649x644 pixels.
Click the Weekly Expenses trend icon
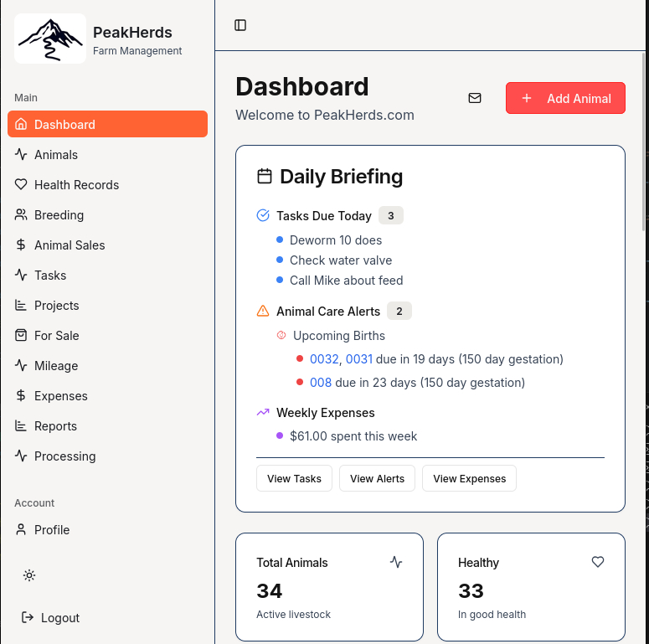[x=263, y=412]
